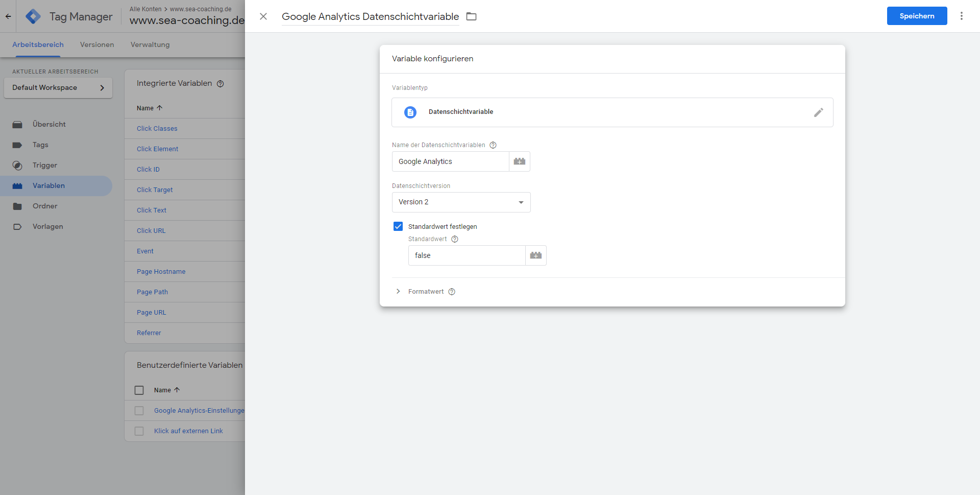Click the Speichern button
980x495 pixels.
(917, 16)
